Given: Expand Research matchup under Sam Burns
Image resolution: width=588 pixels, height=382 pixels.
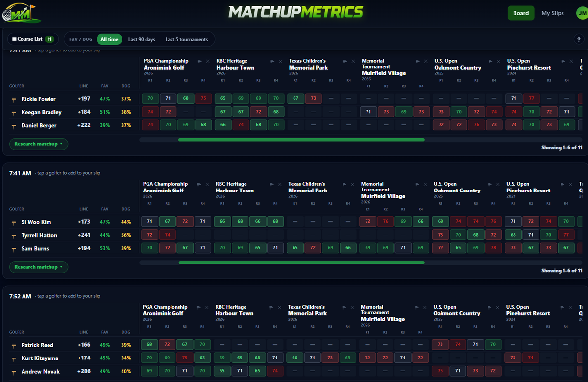Looking at the screenshot, I should point(38,267).
